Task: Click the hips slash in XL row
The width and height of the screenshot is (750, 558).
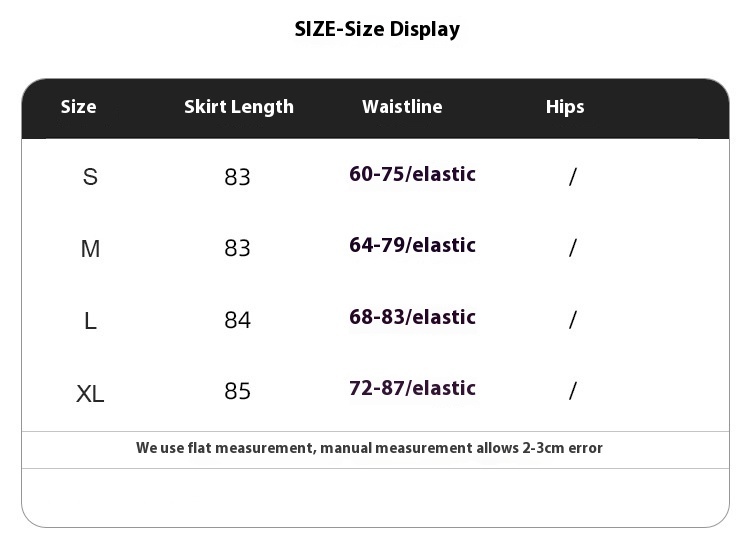Action: point(572,391)
